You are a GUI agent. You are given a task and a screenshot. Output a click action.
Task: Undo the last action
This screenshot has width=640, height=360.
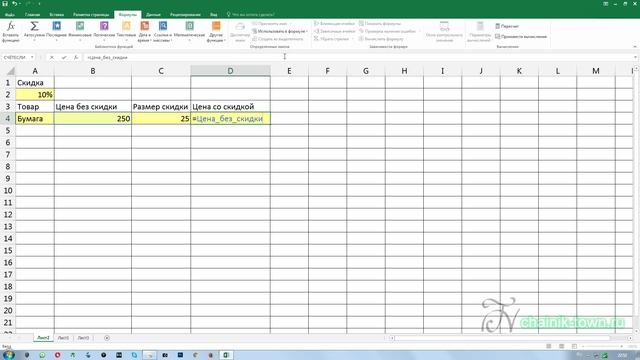15,4
